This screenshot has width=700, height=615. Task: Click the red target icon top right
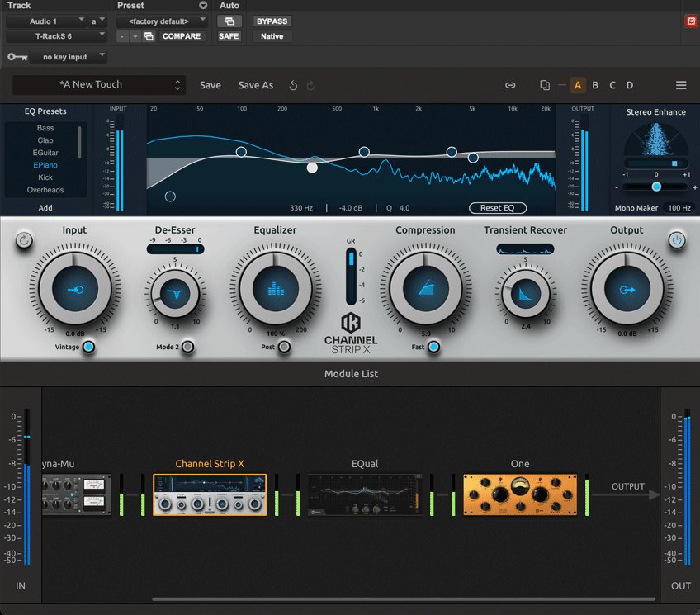[x=691, y=21]
